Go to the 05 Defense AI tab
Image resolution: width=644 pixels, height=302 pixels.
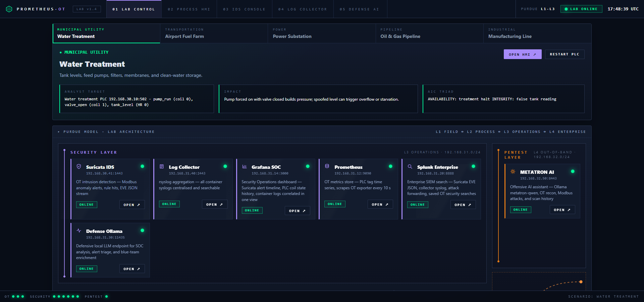360,9
